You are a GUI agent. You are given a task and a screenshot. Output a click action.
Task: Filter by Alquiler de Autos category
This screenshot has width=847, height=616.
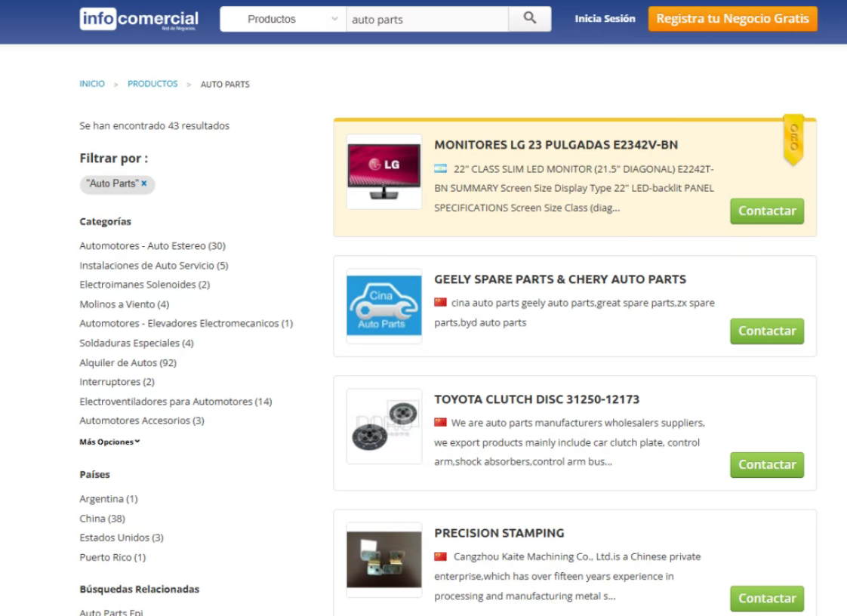pyautogui.click(x=128, y=362)
